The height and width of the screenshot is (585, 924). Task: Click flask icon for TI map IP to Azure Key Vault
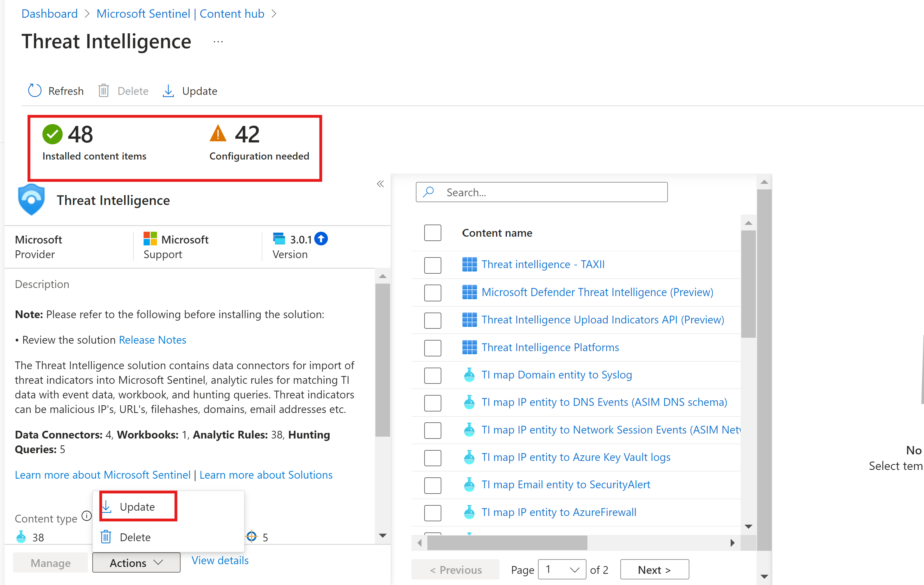[x=469, y=457]
